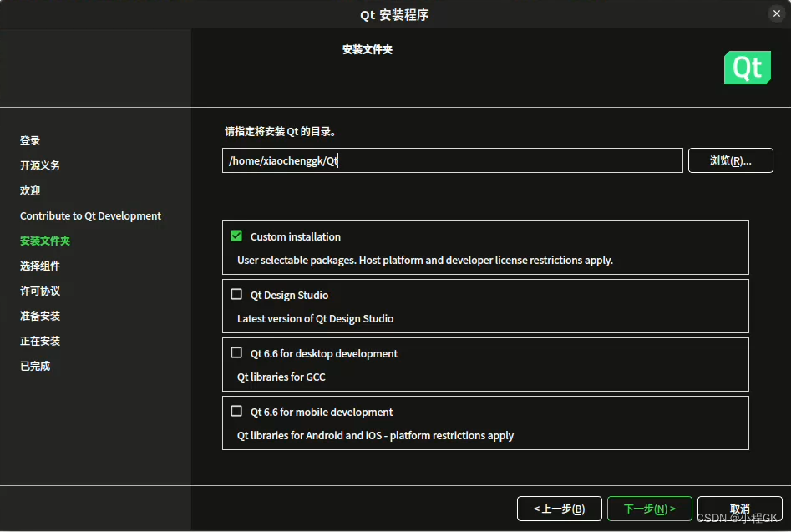Click the 'Qt 6.6 for desktop development' label

tap(324, 353)
